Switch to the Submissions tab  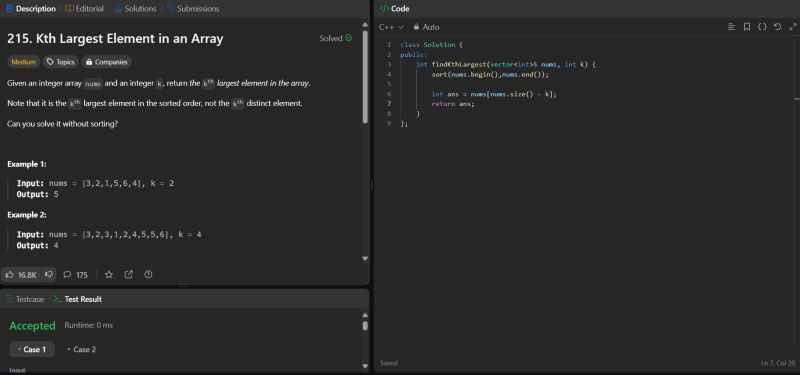(193, 9)
